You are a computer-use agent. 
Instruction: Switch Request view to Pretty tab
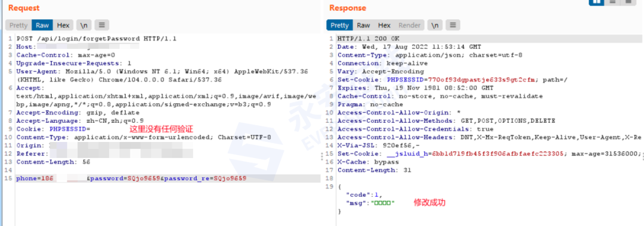coord(18,25)
